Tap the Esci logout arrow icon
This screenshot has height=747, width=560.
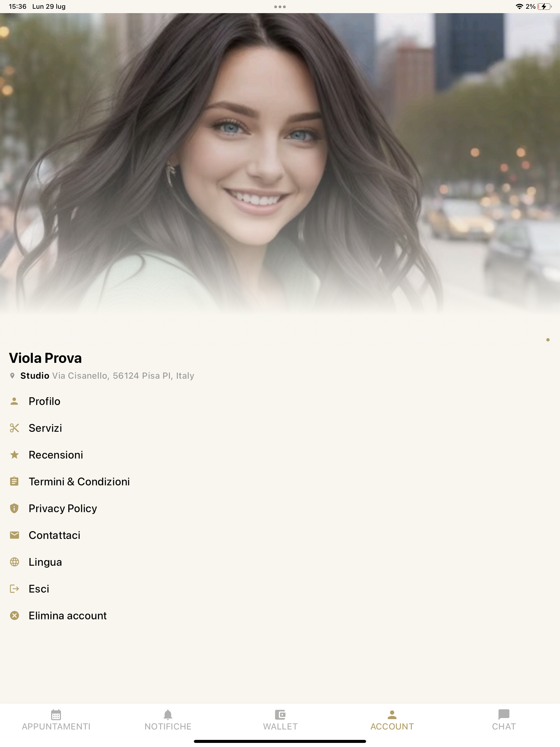(14, 589)
